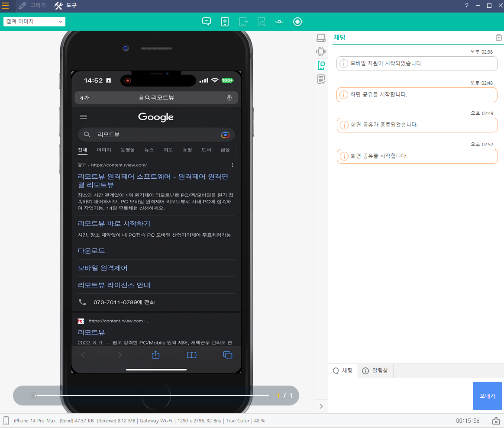Tap the microphone icon in Safari address bar

229,98
